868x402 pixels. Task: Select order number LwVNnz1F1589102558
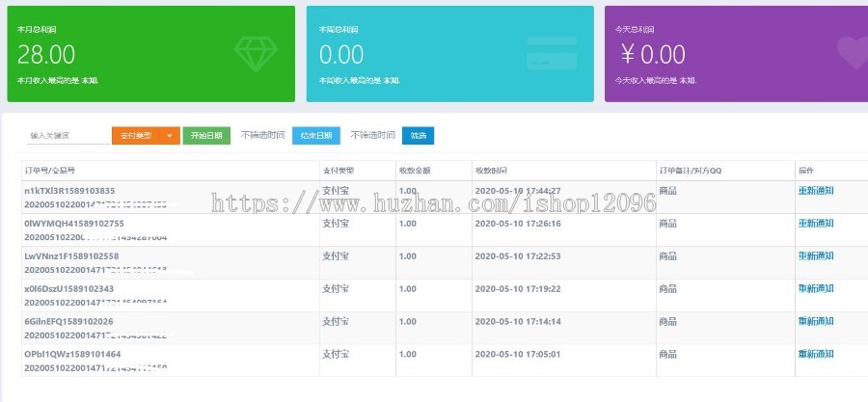(71, 256)
